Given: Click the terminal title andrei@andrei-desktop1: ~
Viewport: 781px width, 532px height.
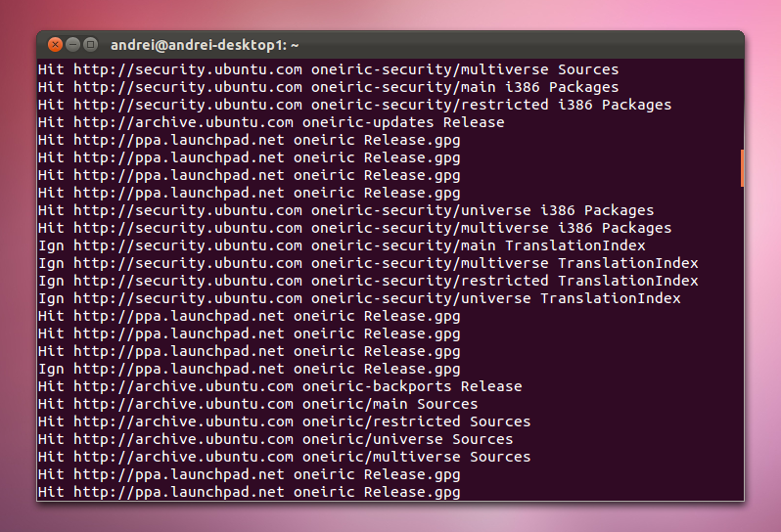Looking at the screenshot, I should coord(205,45).
